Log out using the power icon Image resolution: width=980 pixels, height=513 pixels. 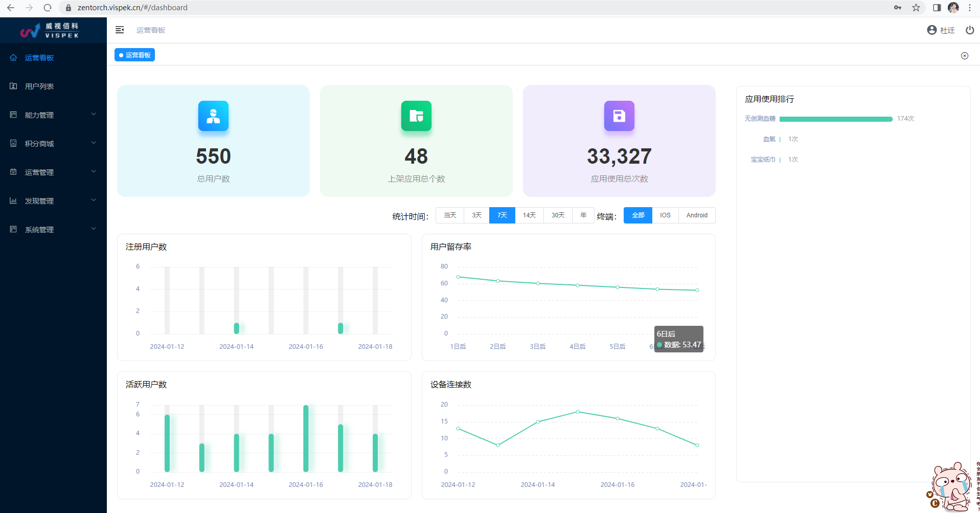point(970,30)
